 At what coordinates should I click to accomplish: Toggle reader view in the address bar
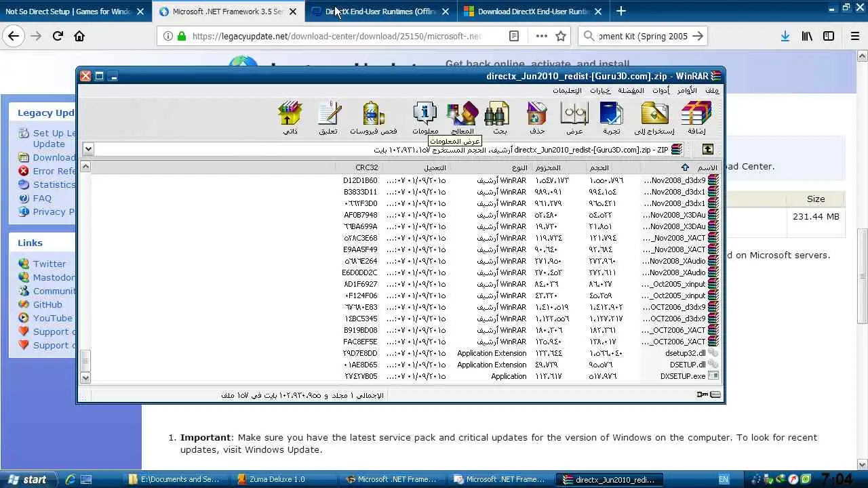pos(514,37)
